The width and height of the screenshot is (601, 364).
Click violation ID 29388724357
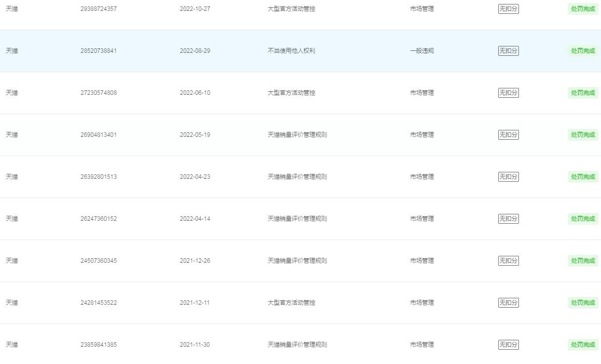tap(99, 9)
